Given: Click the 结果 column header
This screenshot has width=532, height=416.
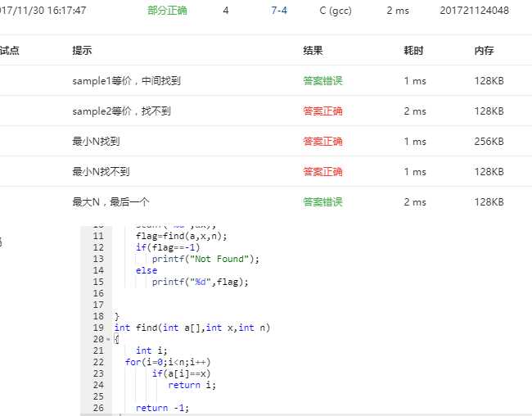Looking at the screenshot, I should tap(313, 50).
